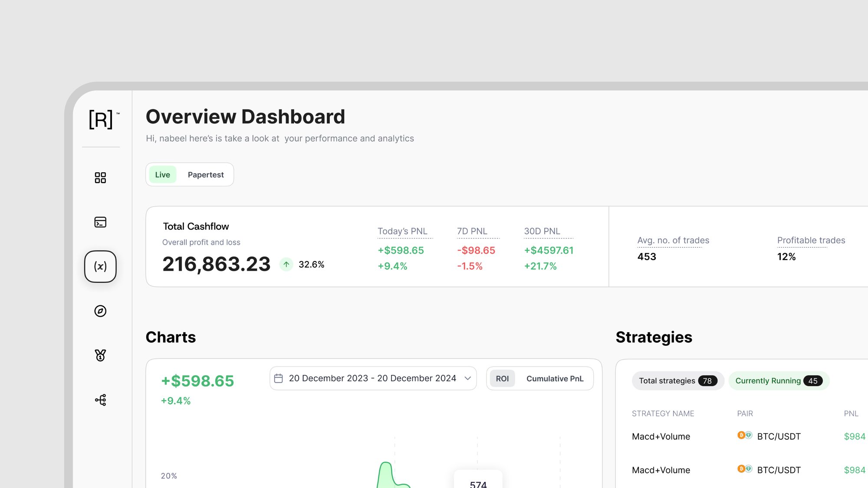Click coin pair icon in second Macd+Volume row

coord(745,468)
